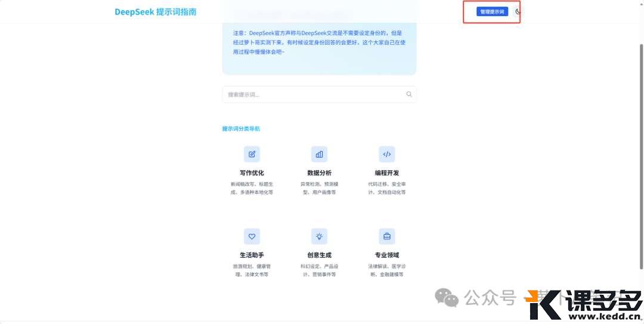Screen dimensions: 644x324
Task: Toggle dark mode moon icon
Action: click(518, 11)
